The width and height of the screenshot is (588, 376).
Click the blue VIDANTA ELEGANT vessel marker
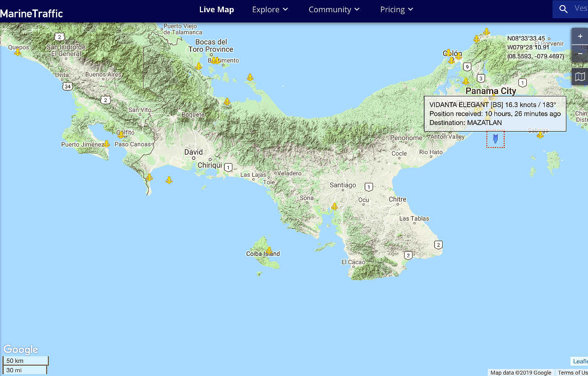tap(495, 139)
